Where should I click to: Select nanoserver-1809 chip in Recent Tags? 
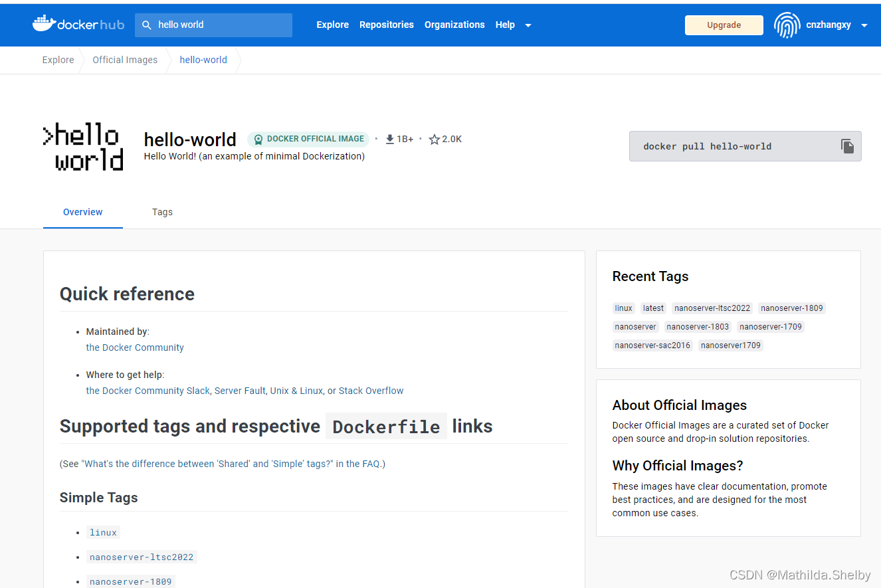coord(792,308)
